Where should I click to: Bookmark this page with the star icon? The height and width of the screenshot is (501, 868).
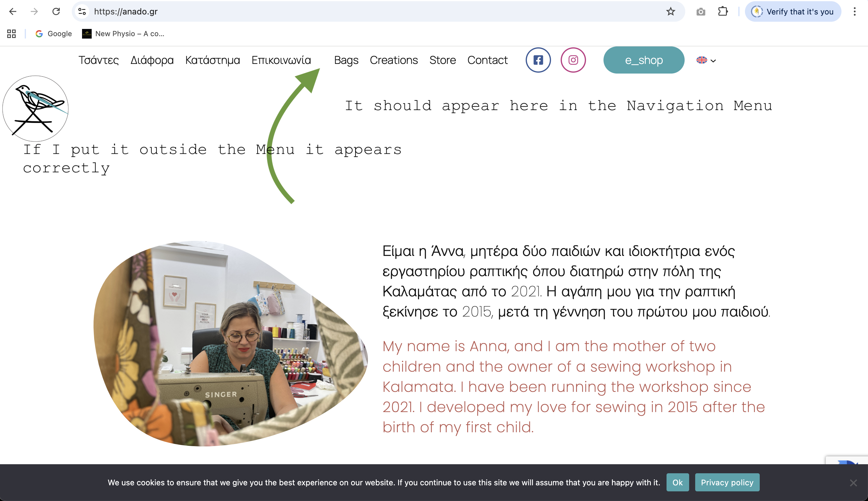(x=670, y=12)
